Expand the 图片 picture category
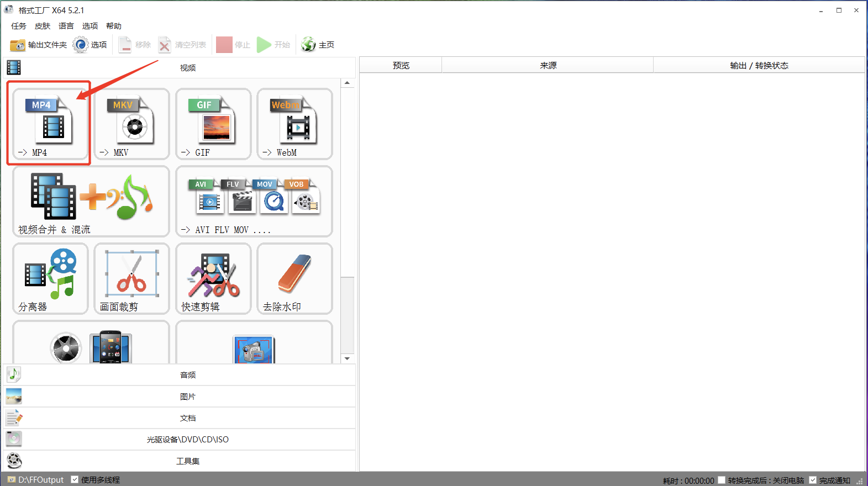 click(180, 397)
